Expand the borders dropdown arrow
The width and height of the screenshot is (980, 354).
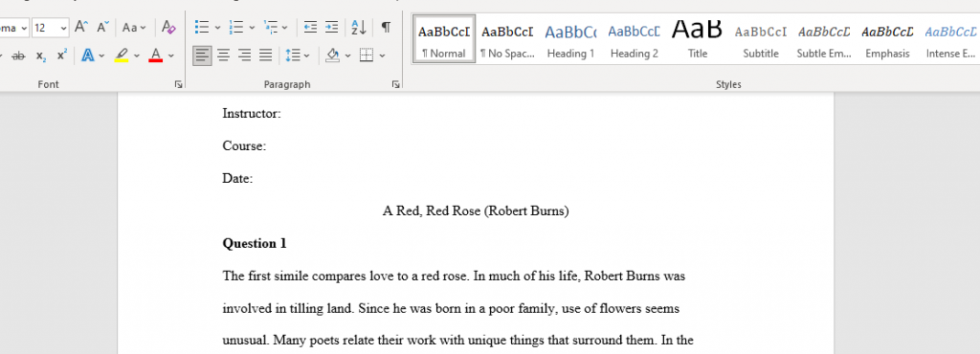(382, 56)
